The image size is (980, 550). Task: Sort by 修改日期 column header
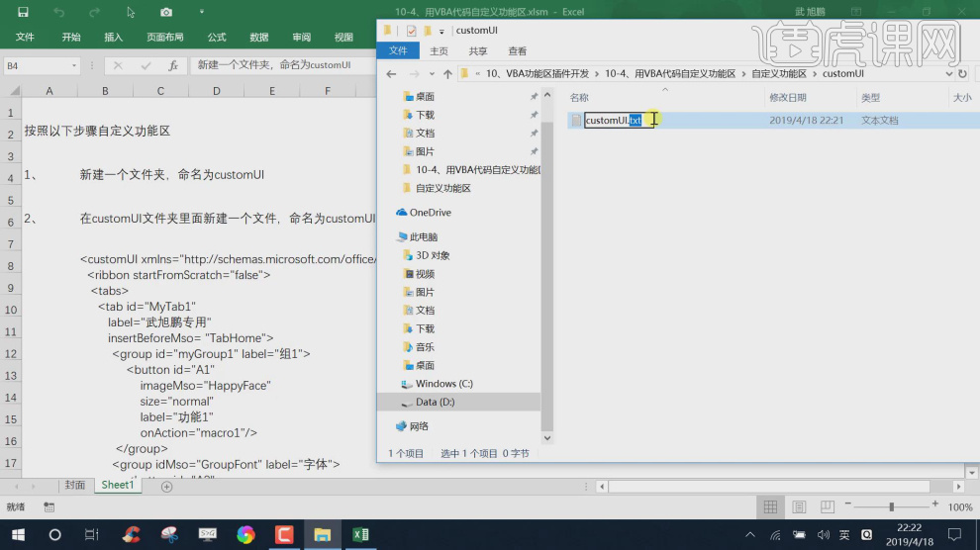[788, 97]
